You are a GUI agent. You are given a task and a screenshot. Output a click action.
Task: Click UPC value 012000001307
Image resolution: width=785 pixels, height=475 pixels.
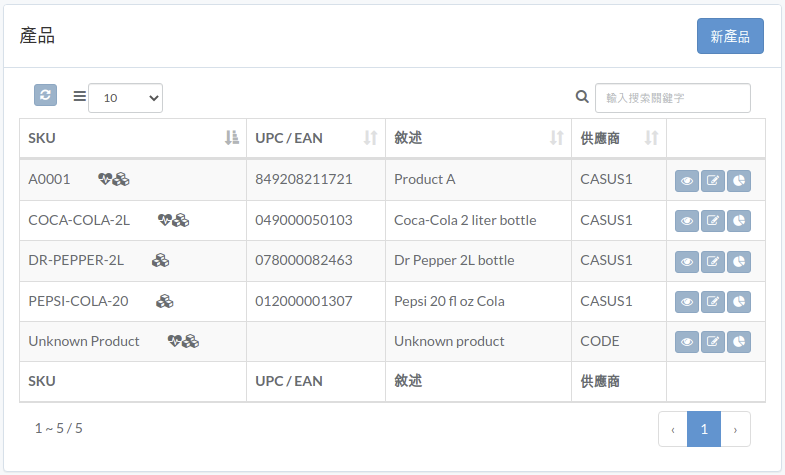[304, 301]
